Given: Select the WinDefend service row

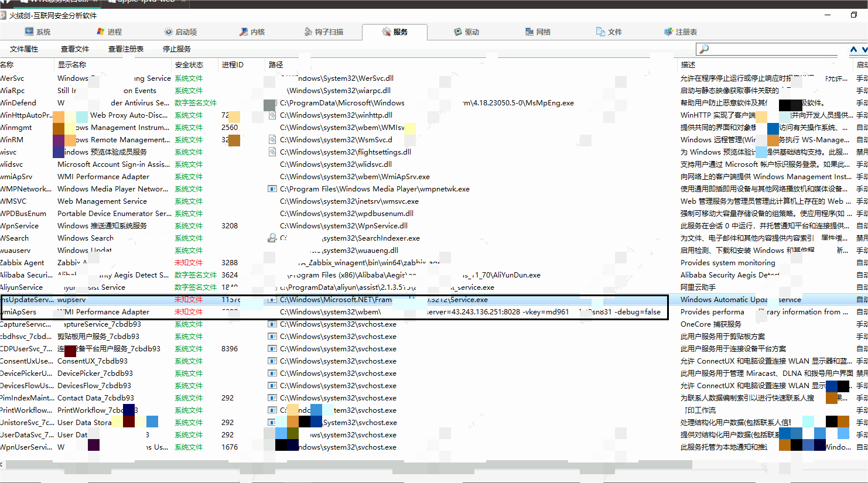Looking at the screenshot, I should point(434,103).
